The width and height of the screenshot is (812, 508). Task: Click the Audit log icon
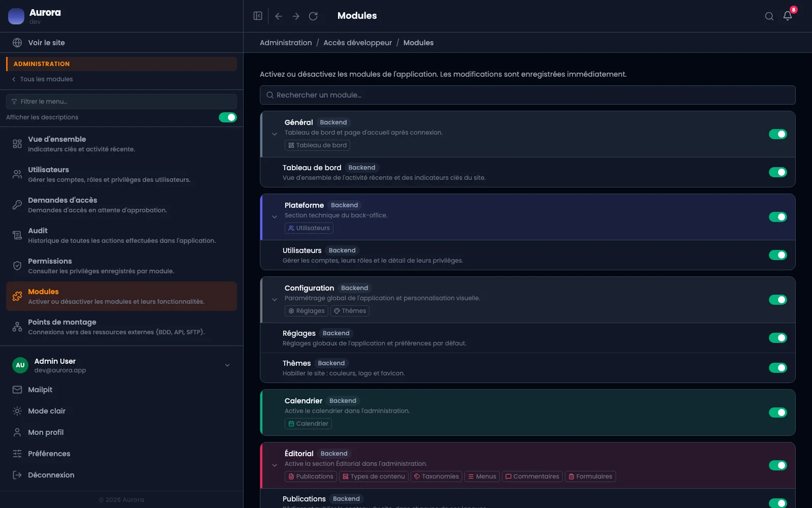tap(17, 235)
